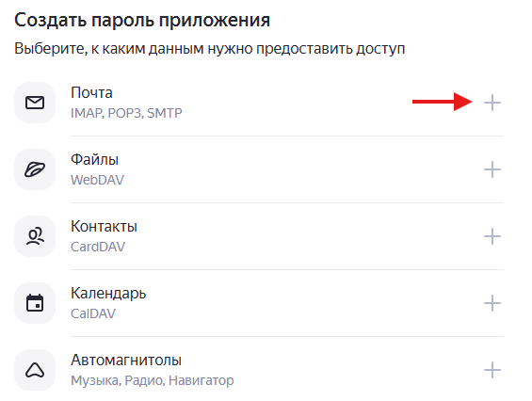This screenshot has height=401, width=532.
Task: Select the Файлы title
Action: point(95,159)
